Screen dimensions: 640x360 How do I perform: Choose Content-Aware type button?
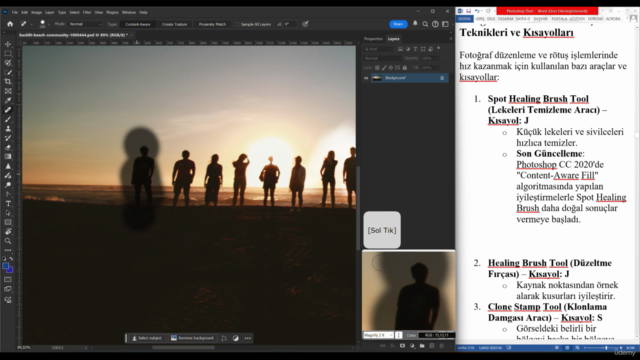pos(138,24)
